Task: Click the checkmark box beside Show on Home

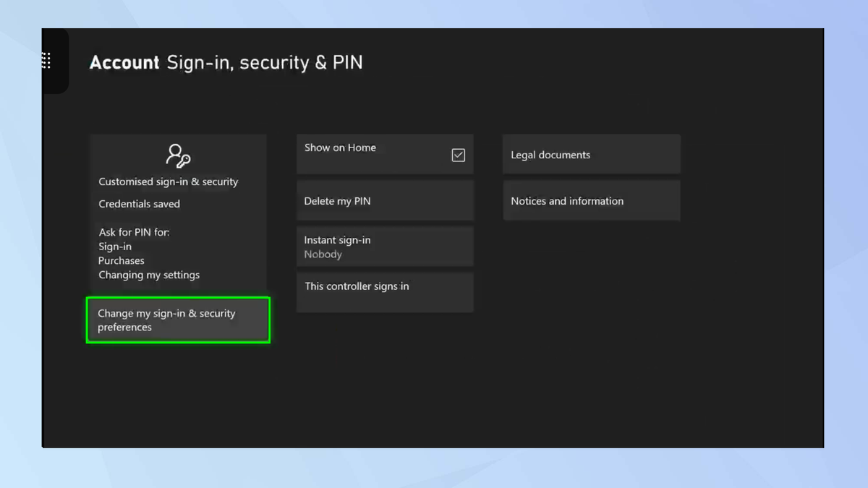Action: coord(458,154)
